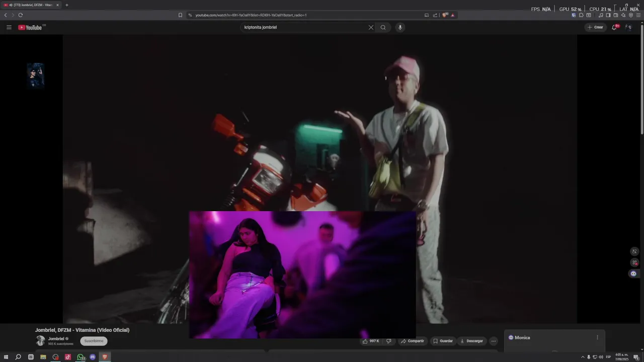The width and height of the screenshot is (644, 362).
Task: Open WhatsApp from the taskbar
Action: click(80, 357)
